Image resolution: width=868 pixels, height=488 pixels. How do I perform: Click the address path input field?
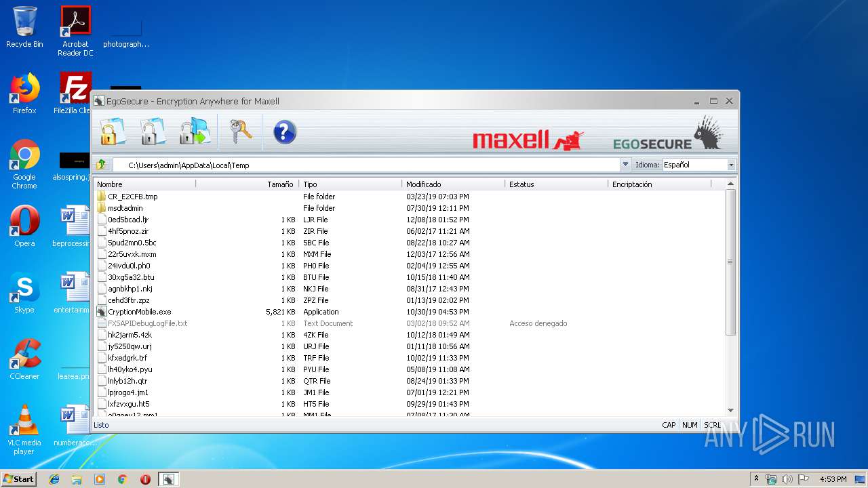pos(366,165)
